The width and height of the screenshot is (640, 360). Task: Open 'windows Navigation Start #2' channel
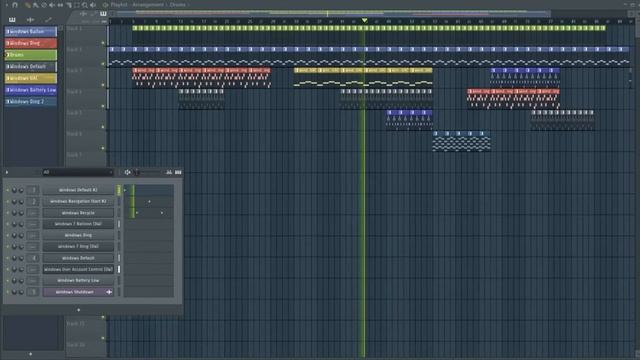point(78,201)
